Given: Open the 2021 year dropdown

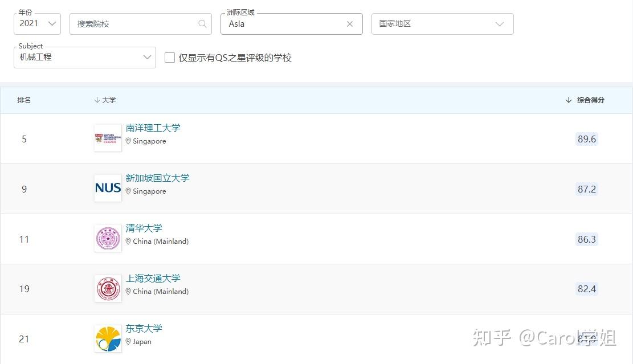Looking at the screenshot, I should tap(37, 24).
